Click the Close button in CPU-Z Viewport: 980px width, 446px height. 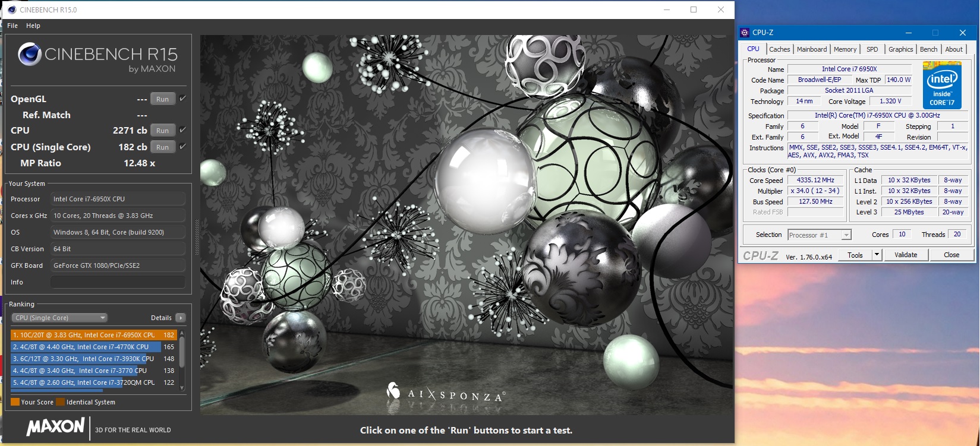(x=951, y=255)
